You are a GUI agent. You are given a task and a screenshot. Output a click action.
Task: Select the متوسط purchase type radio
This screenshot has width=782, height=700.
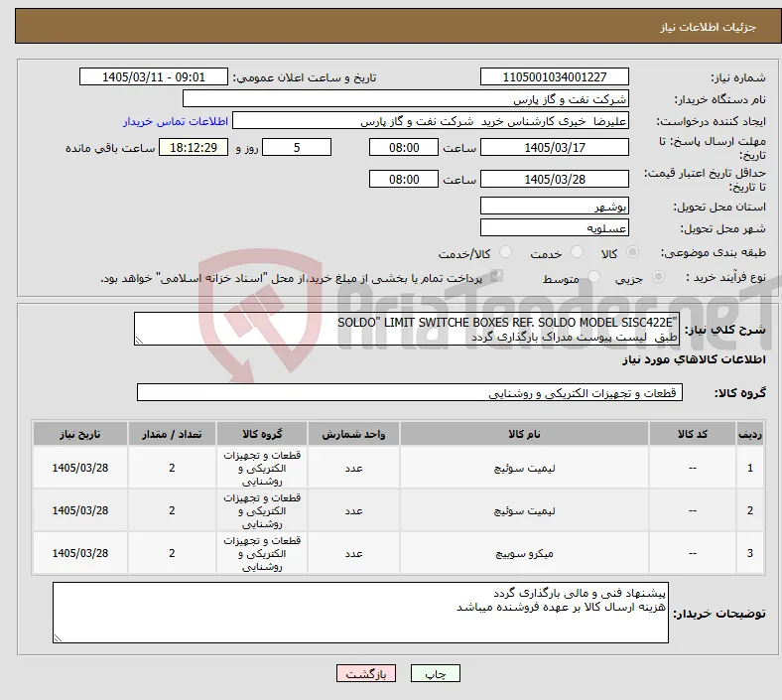click(x=593, y=277)
